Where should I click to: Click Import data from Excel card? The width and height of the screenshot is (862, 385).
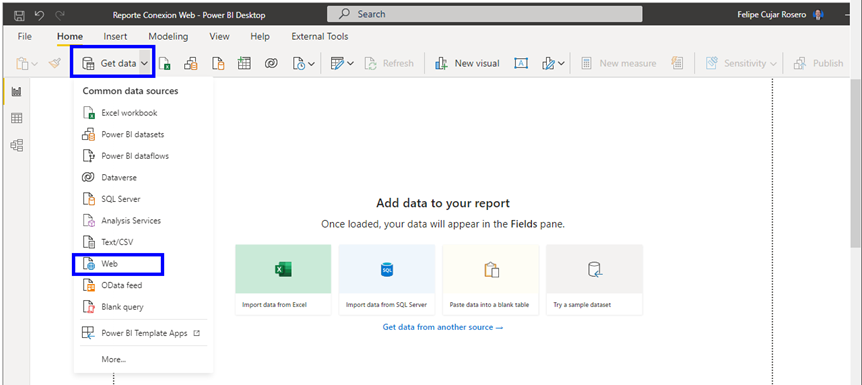pyautogui.click(x=283, y=280)
